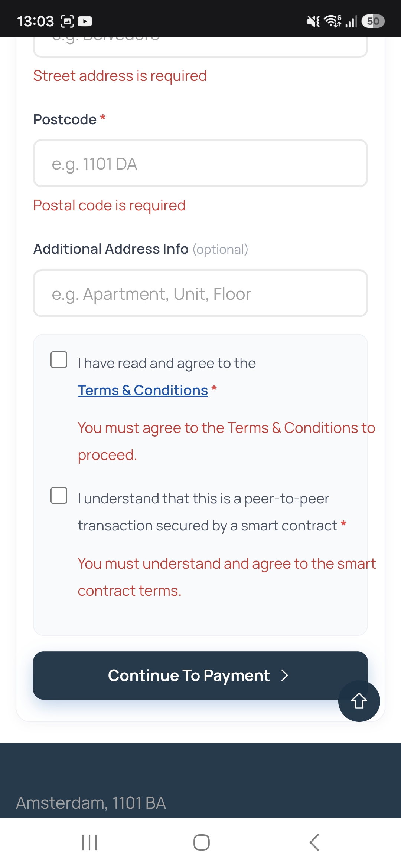401x868 pixels.
Task: Tap the Amsterdam, 1101 BA footer address
Action: tap(91, 803)
